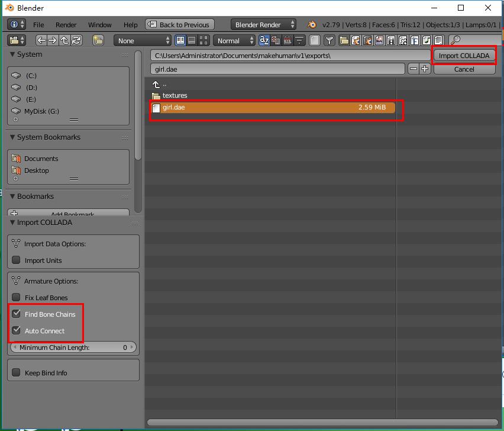Open the display size Normal dropdown

(x=234, y=40)
